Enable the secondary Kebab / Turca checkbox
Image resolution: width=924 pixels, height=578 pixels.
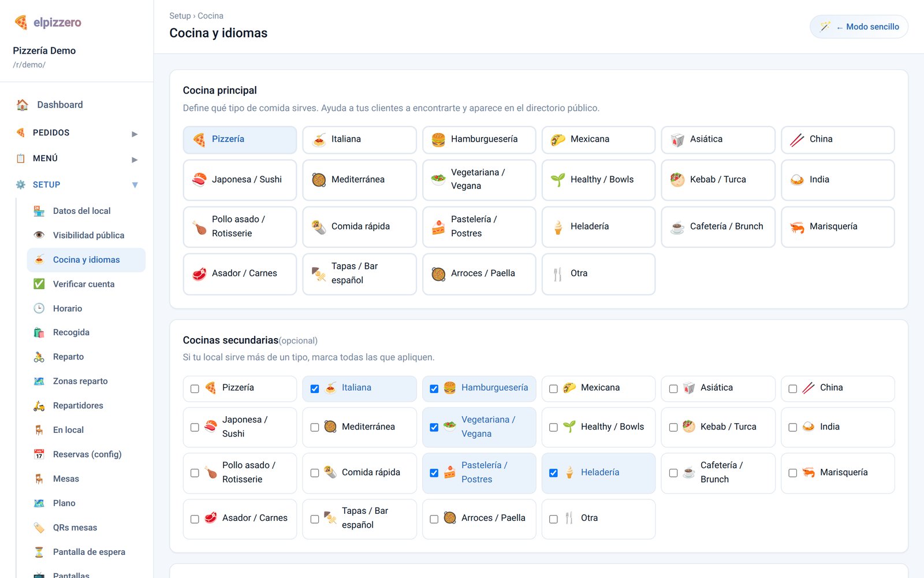[673, 428]
